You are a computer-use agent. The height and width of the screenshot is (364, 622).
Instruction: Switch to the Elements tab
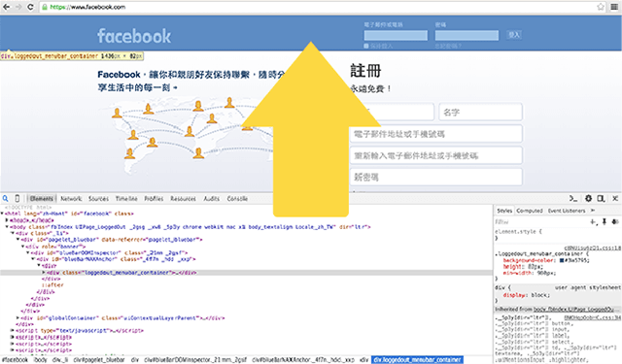pos(41,198)
